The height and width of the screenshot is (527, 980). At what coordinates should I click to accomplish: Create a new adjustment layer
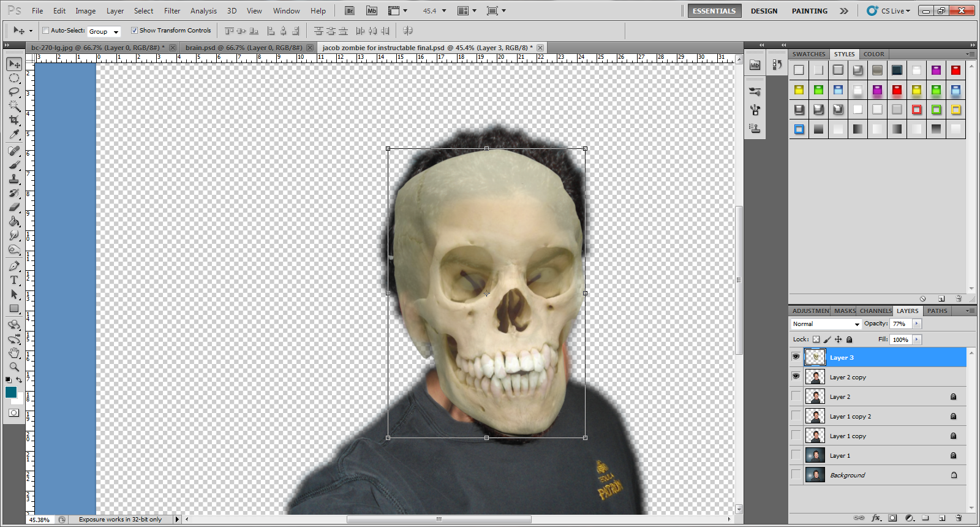(909, 518)
